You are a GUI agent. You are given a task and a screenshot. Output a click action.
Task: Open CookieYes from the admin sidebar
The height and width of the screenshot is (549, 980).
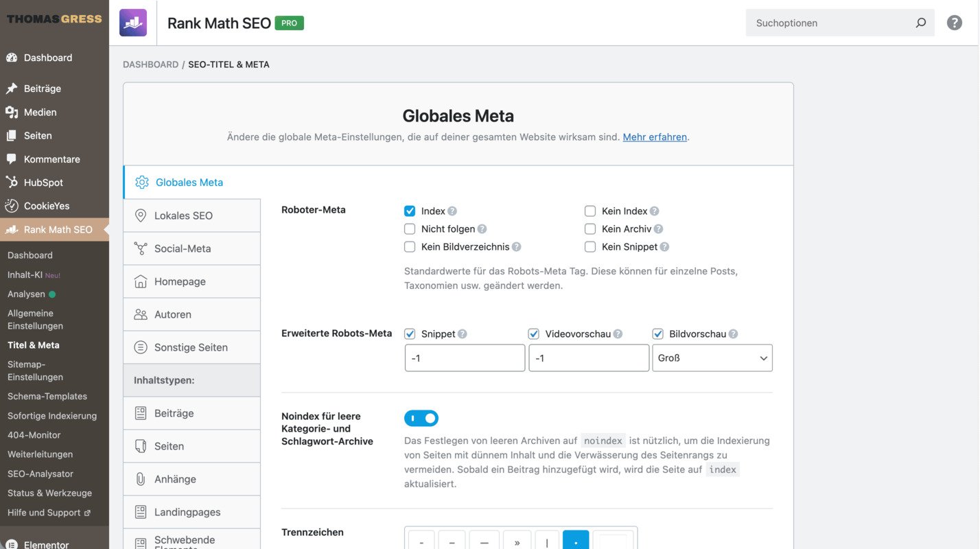(x=45, y=205)
